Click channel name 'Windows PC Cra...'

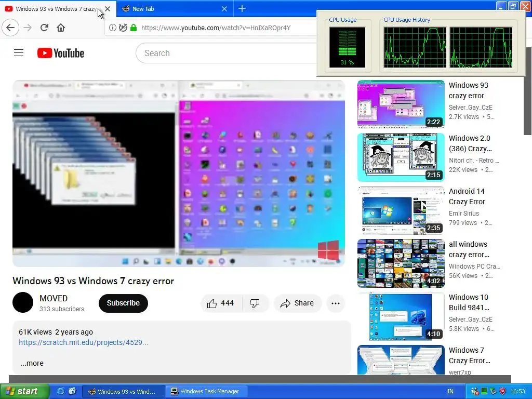pos(475,267)
